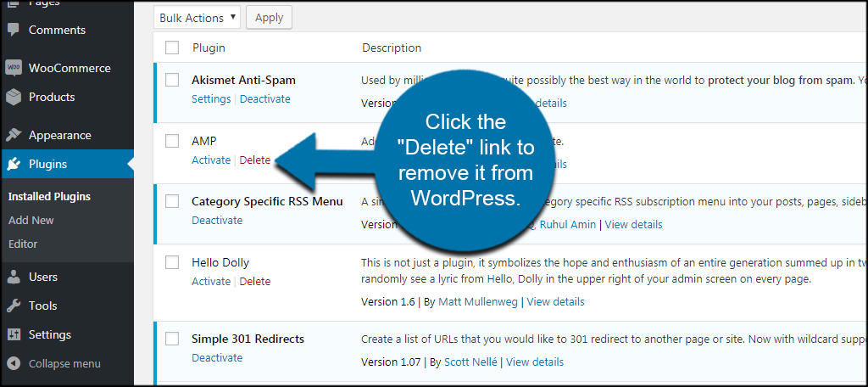Activate the Hello Dolly plugin
The height and width of the screenshot is (387, 868).
coord(211,281)
